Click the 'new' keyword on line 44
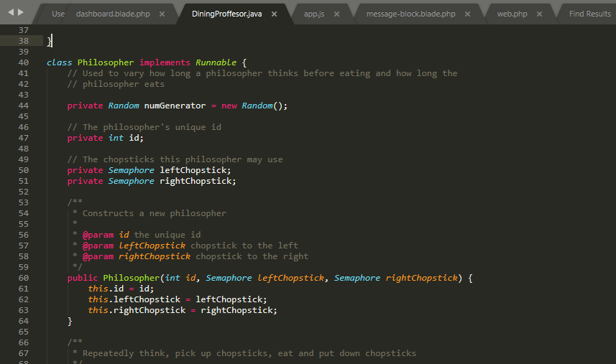This screenshot has width=616, height=364. click(x=229, y=106)
